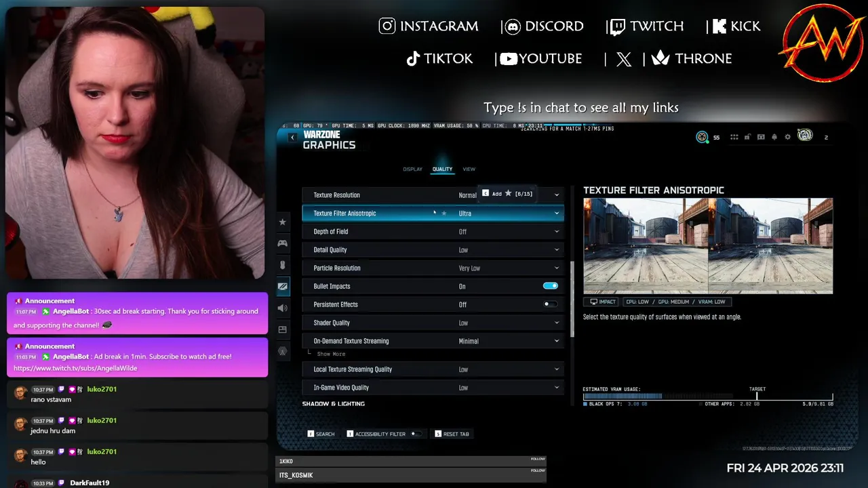The image size is (868, 488).
Task: Click the Throne crown logo in the overlay
Action: (x=660, y=58)
